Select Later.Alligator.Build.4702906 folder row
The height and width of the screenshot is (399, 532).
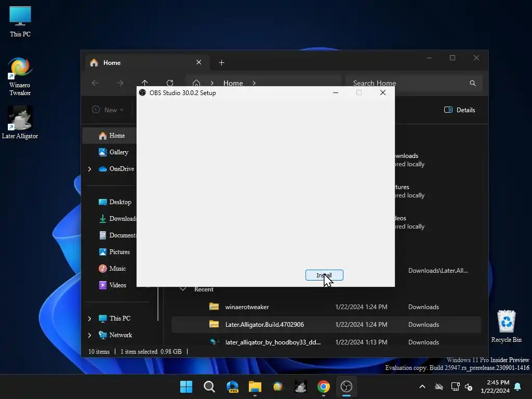(x=326, y=325)
